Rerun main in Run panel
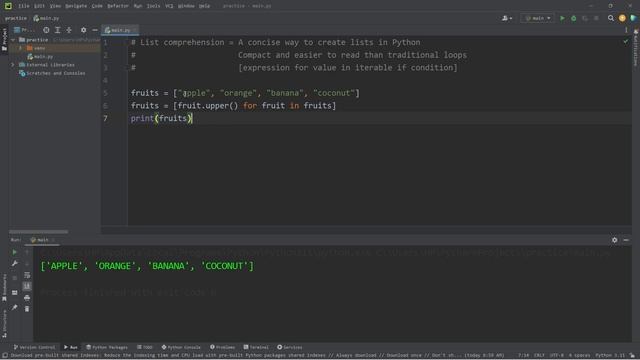 pyautogui.click(x=14, y=252)
